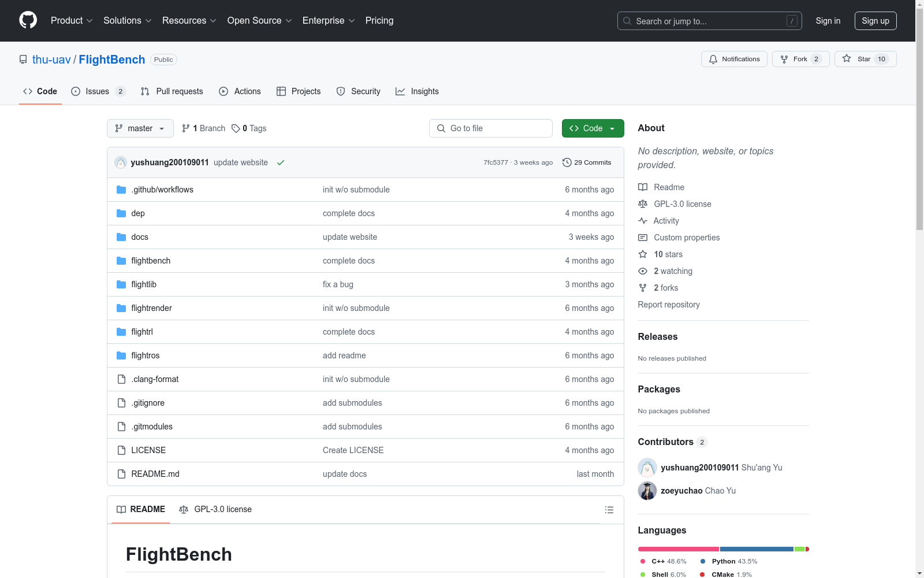Click the Activity pulse icon
Viewport: 924px width, 578px height.
643,221
